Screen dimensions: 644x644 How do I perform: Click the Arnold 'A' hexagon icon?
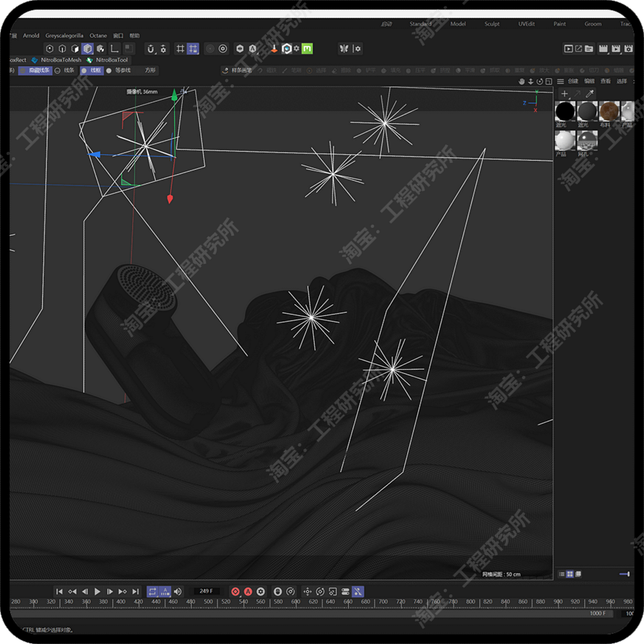pos(252,49)
